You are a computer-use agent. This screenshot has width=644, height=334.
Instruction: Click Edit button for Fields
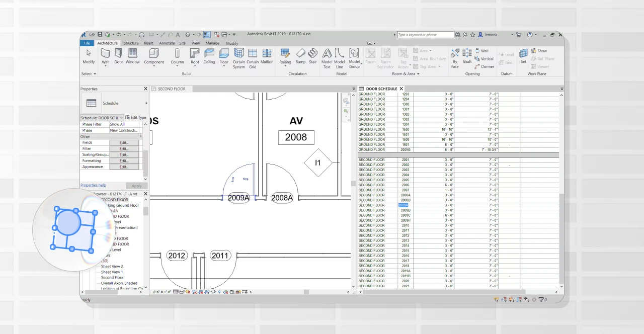click(124, 143)
